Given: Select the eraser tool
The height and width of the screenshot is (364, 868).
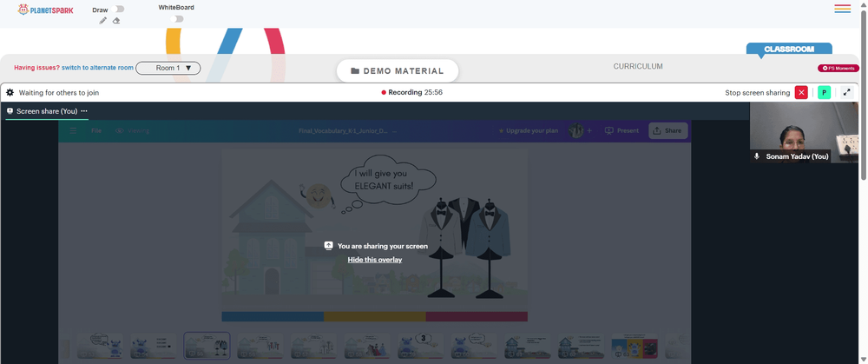Looking at the screenshot, I should [116, 21].
